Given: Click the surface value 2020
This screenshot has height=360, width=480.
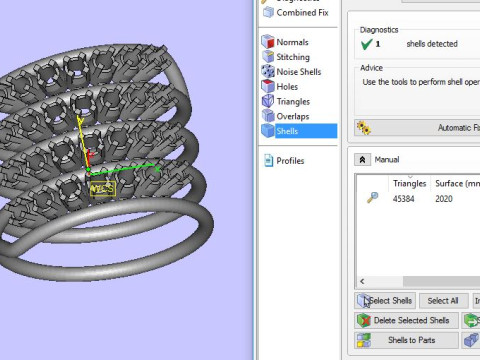Looking at the screenshot, I should click(444, 199).
